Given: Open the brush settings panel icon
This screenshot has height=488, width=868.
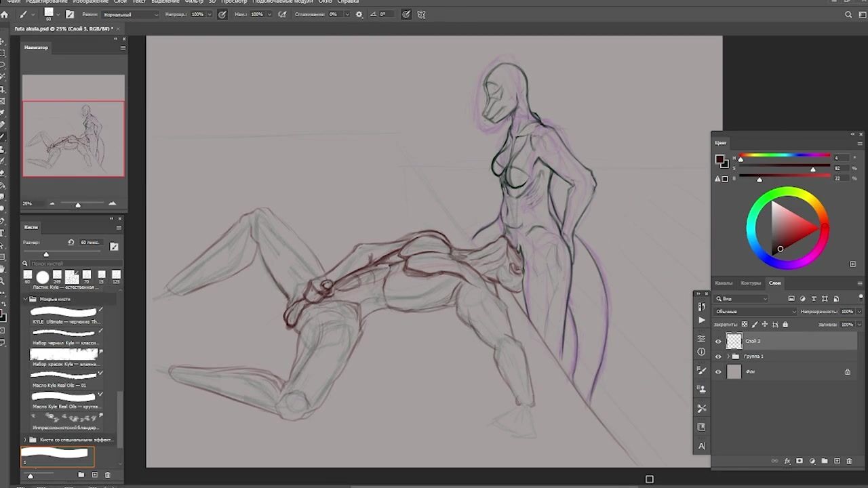Looking at the screenshot, I should 70,14.
